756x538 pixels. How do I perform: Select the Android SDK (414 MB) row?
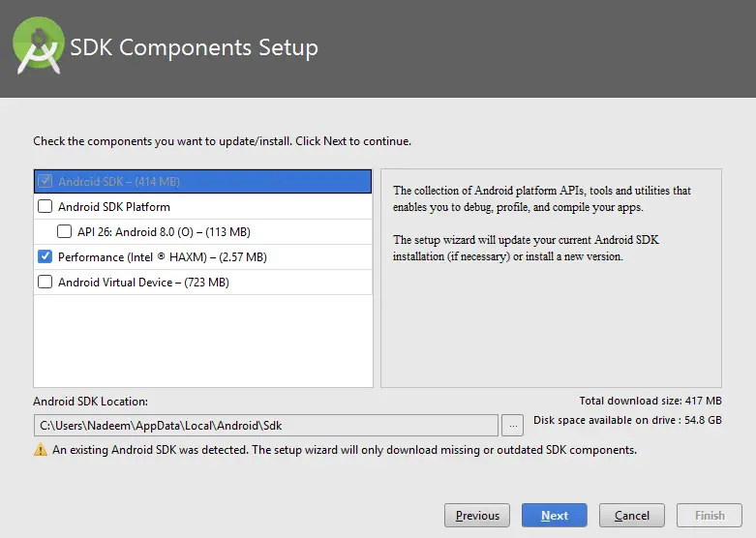point(203,181)
